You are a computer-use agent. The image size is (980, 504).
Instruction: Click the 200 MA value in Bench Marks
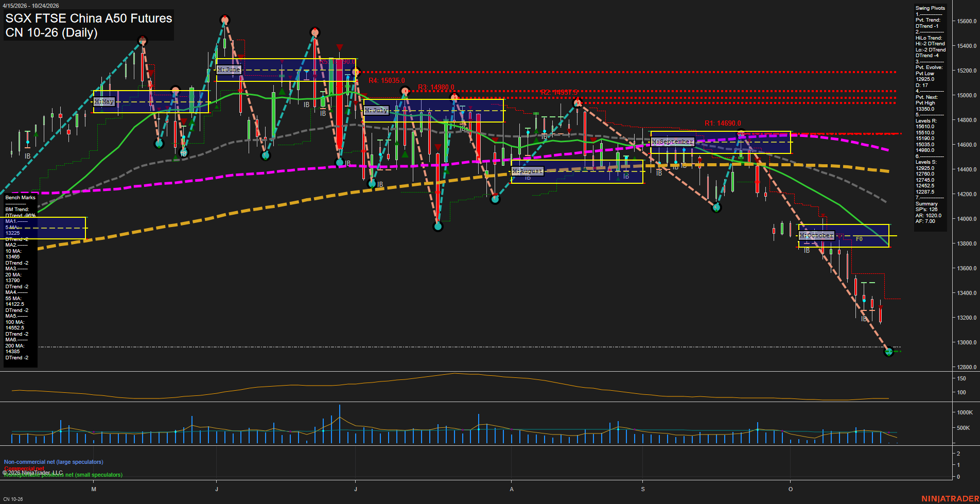tap(13, 352)
